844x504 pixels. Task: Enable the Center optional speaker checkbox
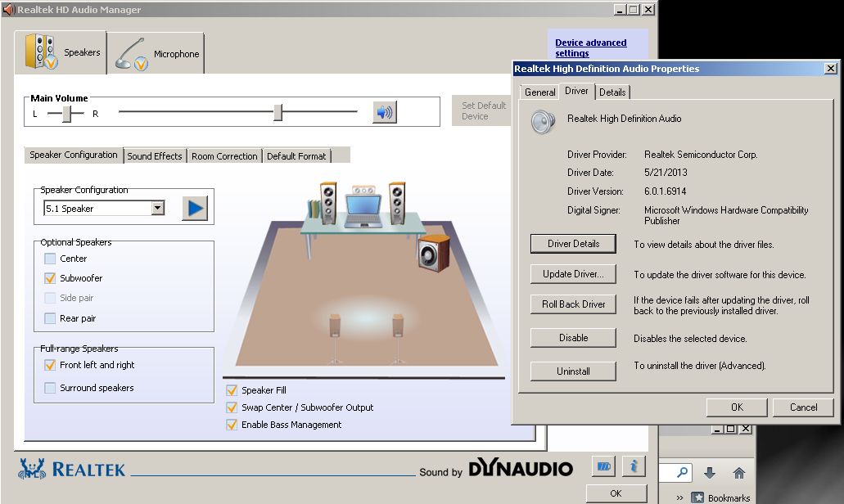50,259
